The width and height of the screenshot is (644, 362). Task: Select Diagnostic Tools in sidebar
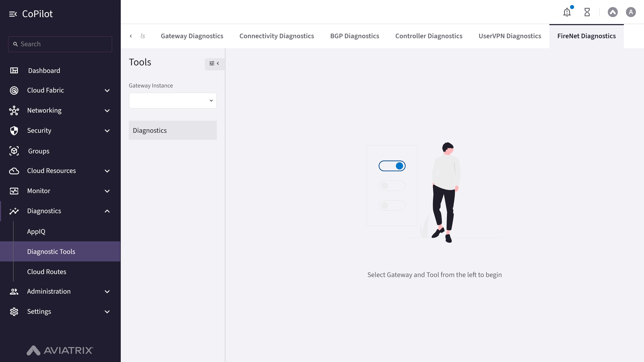(60, 252)
